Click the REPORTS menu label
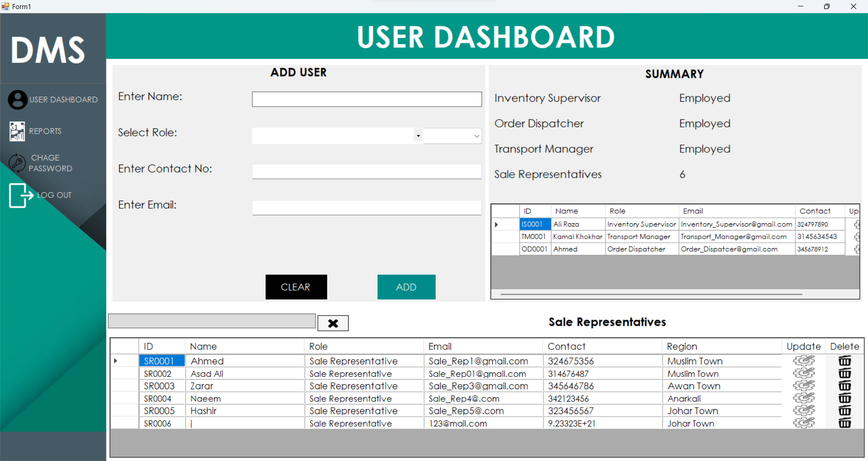Viewport: 868px width, 461px height. (45, 132)
